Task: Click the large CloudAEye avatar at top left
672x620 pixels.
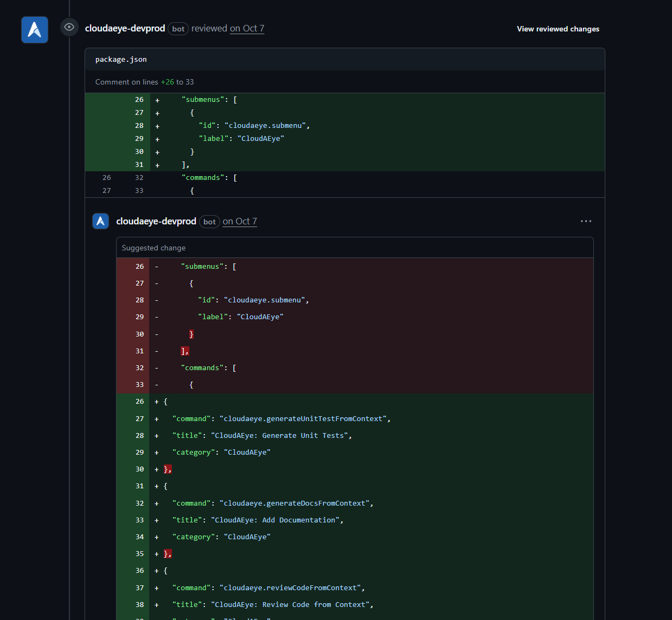Action: pyautogui.click(x=35, y=29)
